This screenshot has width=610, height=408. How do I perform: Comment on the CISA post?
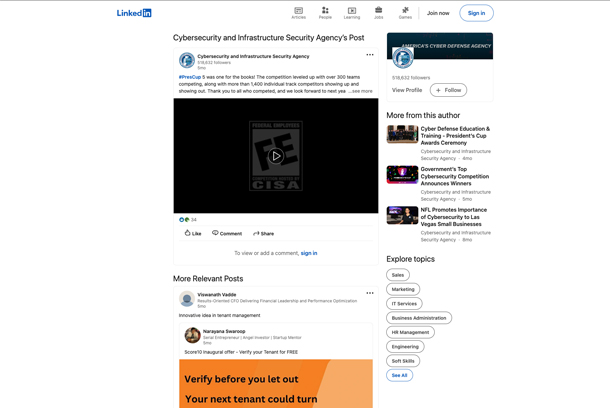click(227, 233)
